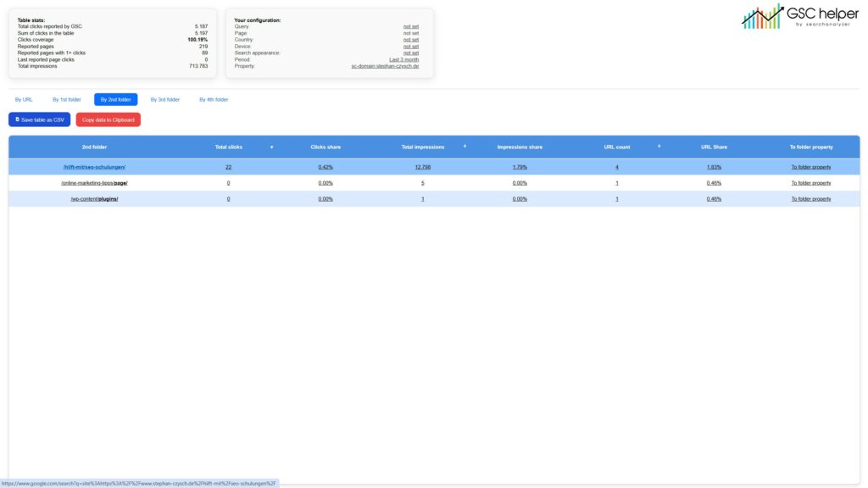Open To folder property for wp-content row

(811, 199)
